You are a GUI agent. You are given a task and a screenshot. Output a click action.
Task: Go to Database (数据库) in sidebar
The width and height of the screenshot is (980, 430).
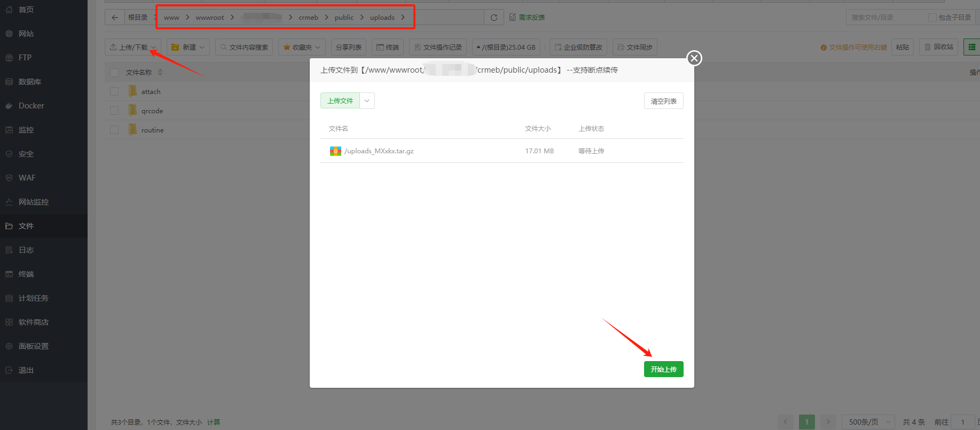click(29, 82)
